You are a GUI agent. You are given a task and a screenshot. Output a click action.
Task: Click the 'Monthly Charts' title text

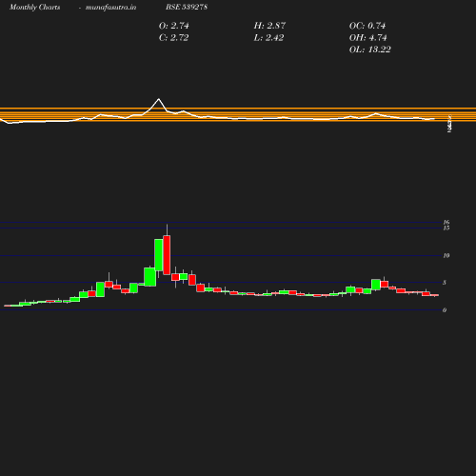34,7
